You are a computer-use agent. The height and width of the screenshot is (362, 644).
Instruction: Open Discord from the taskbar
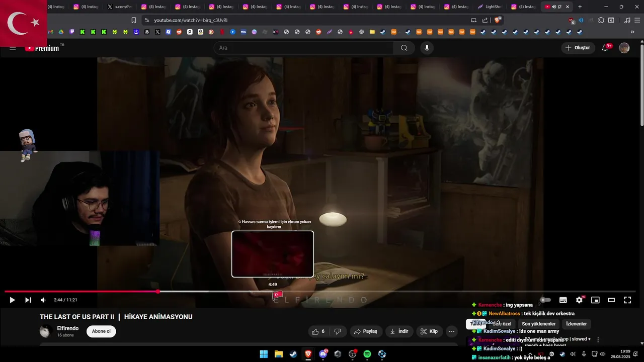323,354
